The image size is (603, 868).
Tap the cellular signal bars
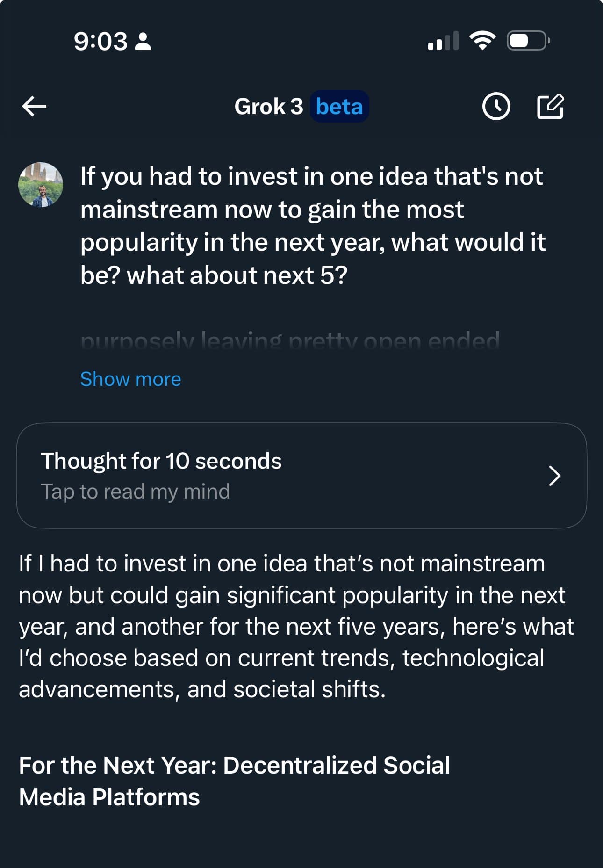click(x=443, y=41)
